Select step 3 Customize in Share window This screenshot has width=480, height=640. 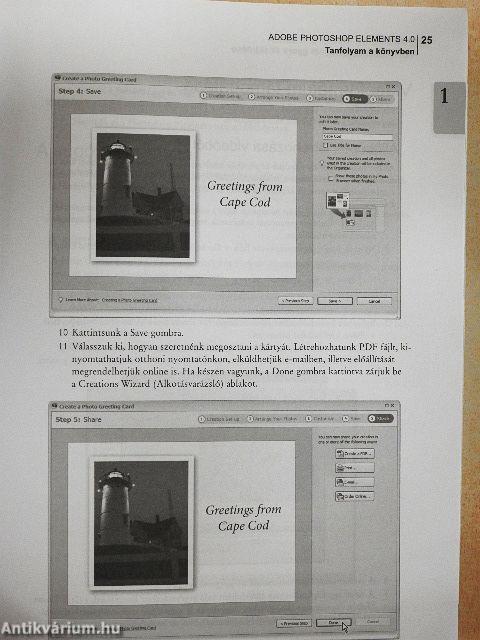coord(320,419)
